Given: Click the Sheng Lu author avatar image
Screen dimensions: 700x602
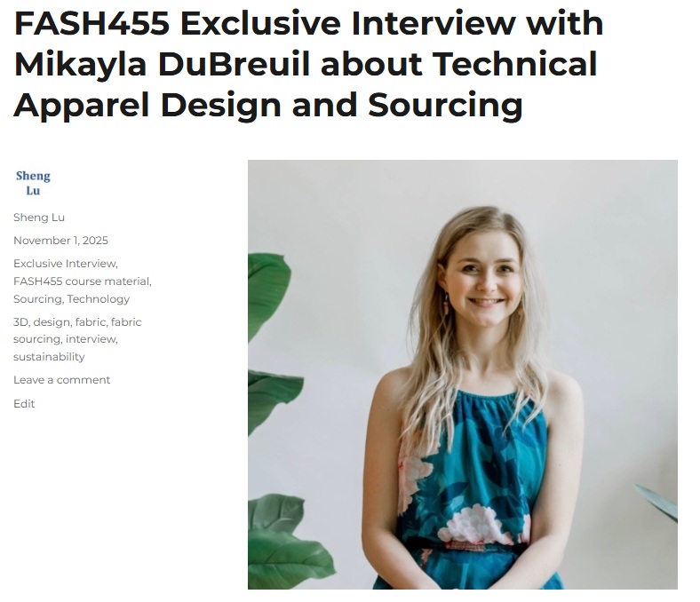Looking at the screenshot, I should [x=33, y=183].
